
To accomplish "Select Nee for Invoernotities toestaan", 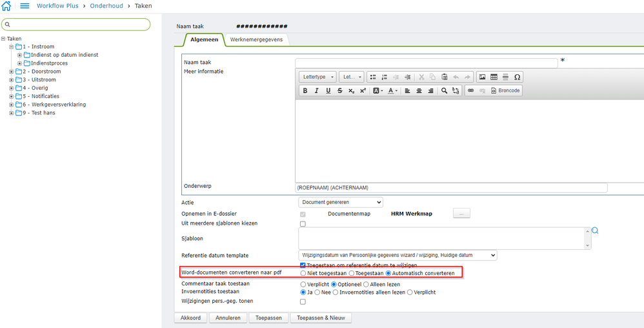I will [317, 292].
